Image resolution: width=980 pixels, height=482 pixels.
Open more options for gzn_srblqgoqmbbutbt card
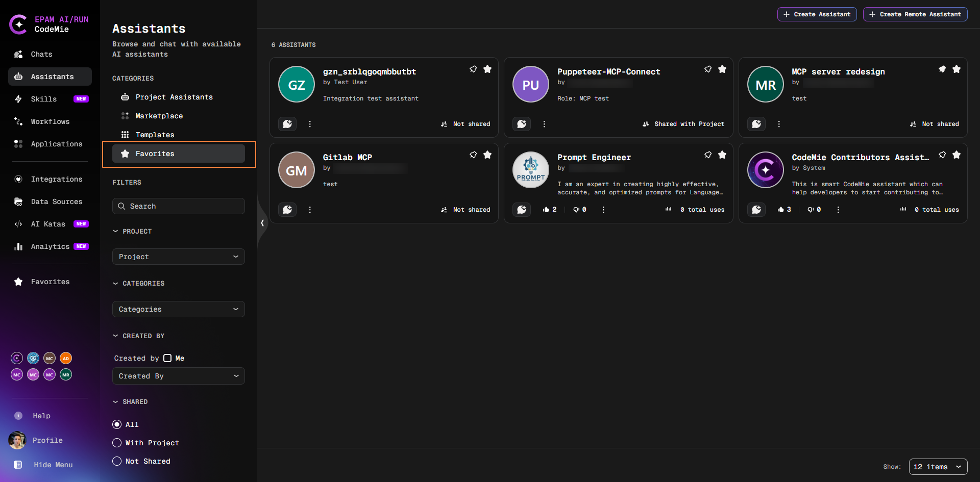tap(310, 124)
